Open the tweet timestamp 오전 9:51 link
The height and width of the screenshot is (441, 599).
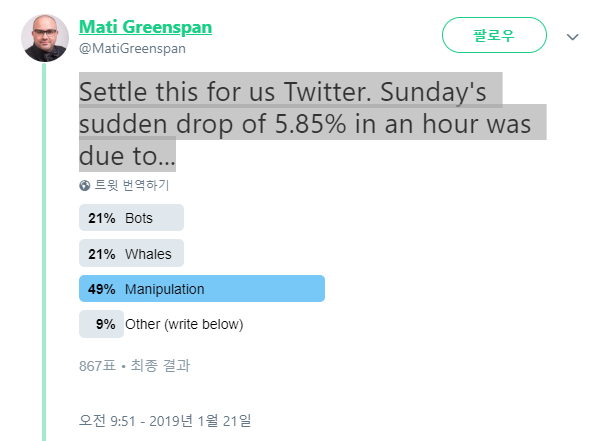pyautogui.click(x=165, y=421)
